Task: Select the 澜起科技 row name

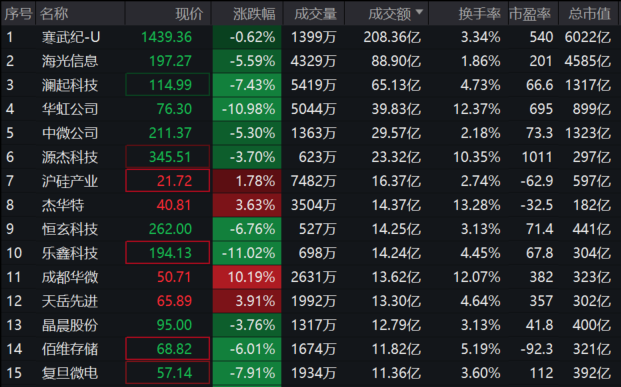Action: (x=70, y=85)
